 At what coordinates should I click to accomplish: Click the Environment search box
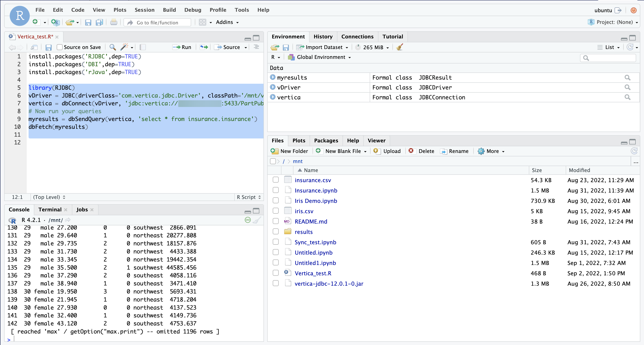pos(608,58)
